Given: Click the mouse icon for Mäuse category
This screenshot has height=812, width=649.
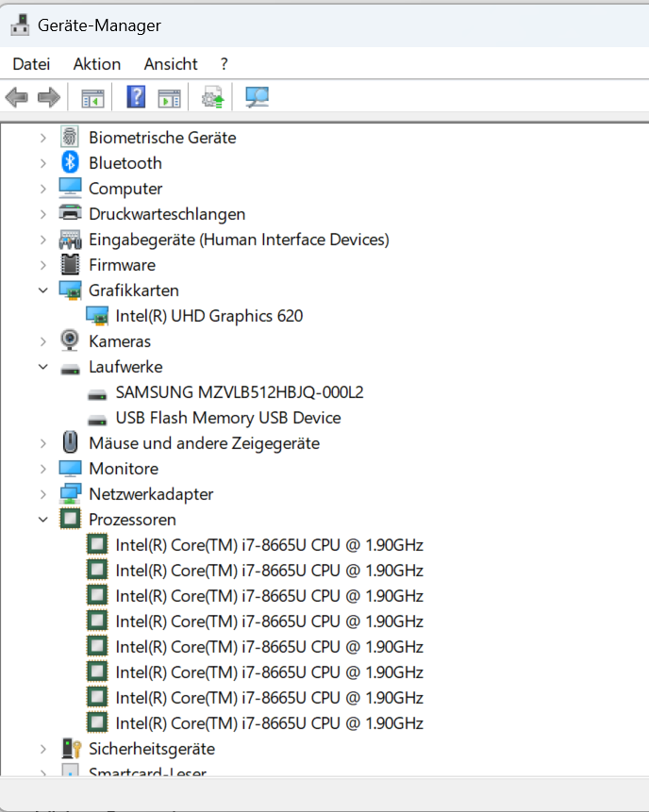Looking at the screenshot, I should [x=70, y=442].
